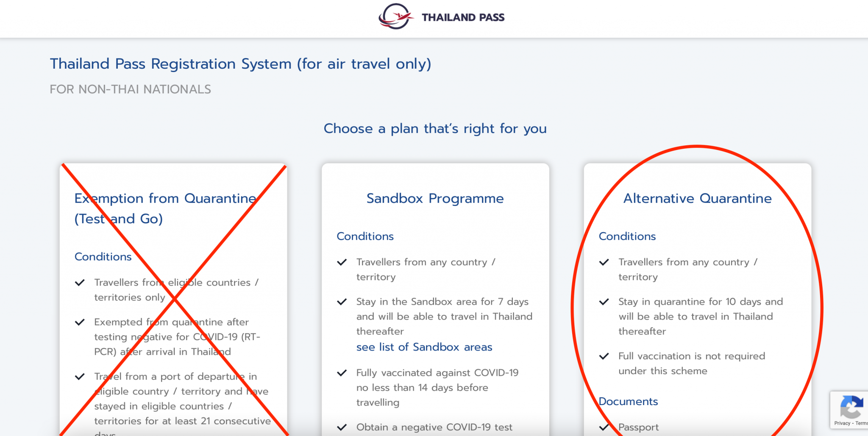Click checkmark beside 'Travellers from eligible countries'

(x=80, y=283)
